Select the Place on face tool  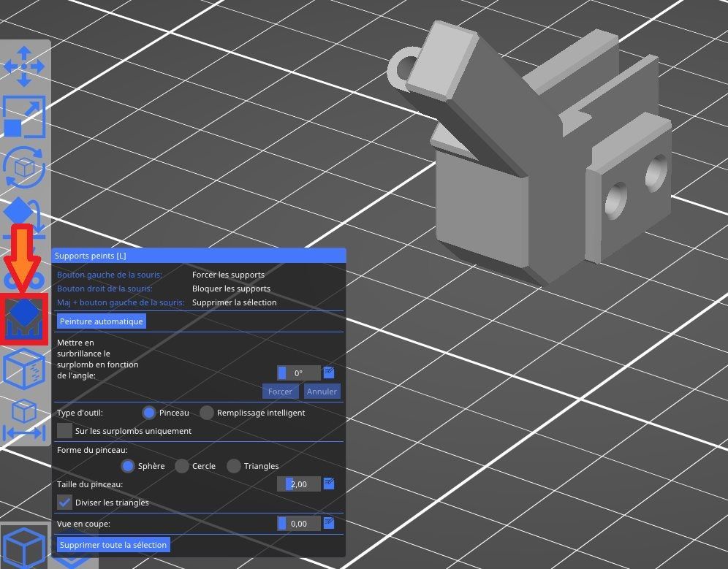(x=24, y=217)
